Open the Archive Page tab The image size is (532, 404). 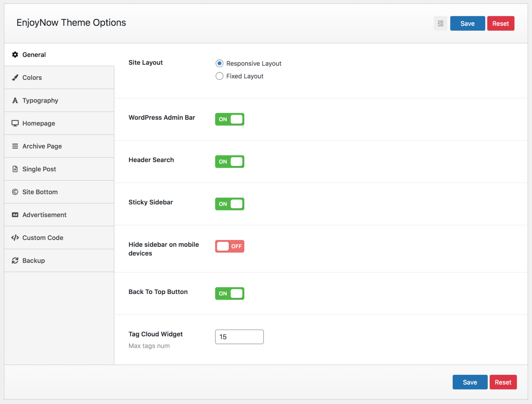click(x=59, y=146)
